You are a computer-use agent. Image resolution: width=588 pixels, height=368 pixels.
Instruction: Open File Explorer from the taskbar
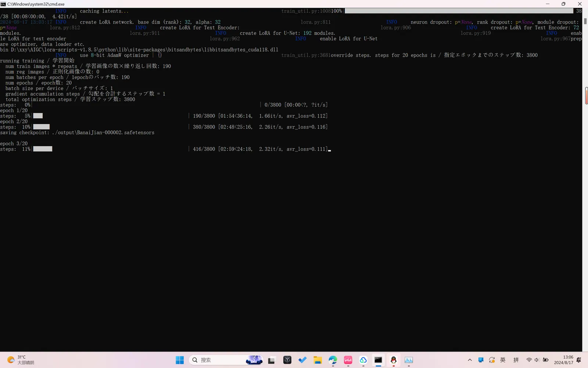[x=318, y=360]
